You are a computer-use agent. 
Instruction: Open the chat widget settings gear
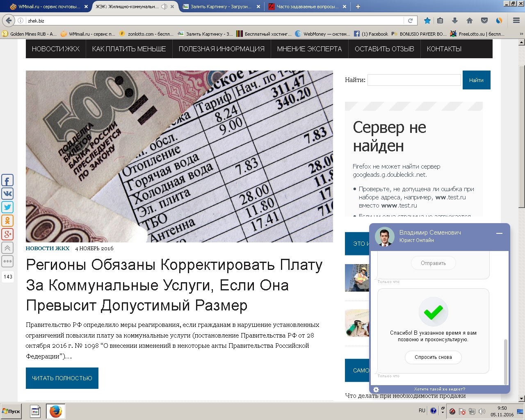click(376, 389)
